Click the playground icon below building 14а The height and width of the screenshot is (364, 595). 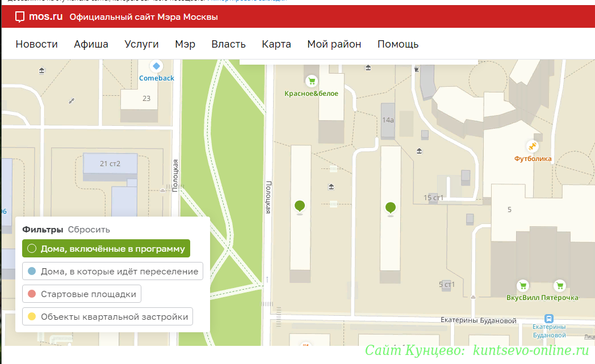pos(420,151)
